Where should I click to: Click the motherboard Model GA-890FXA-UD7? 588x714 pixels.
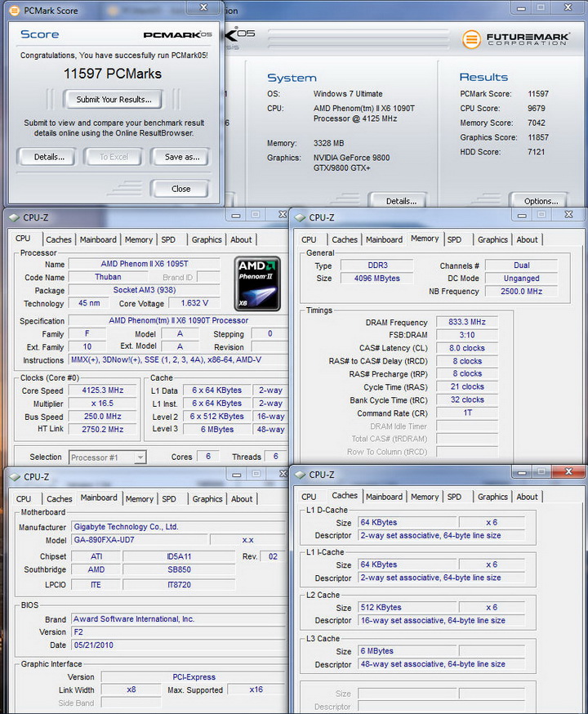point(140,540)
